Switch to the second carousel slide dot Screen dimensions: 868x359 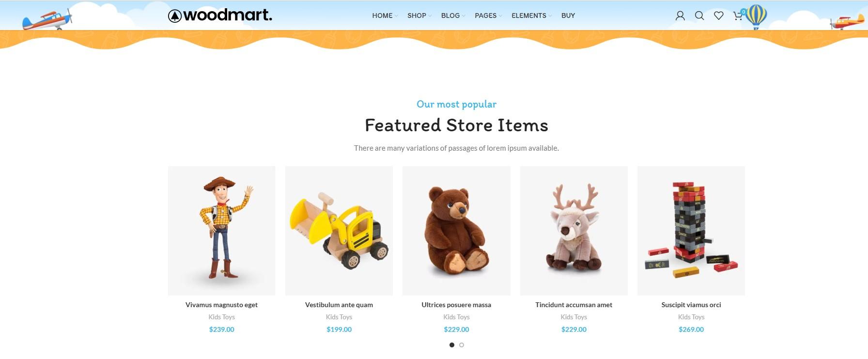click(x=462, y=345)
